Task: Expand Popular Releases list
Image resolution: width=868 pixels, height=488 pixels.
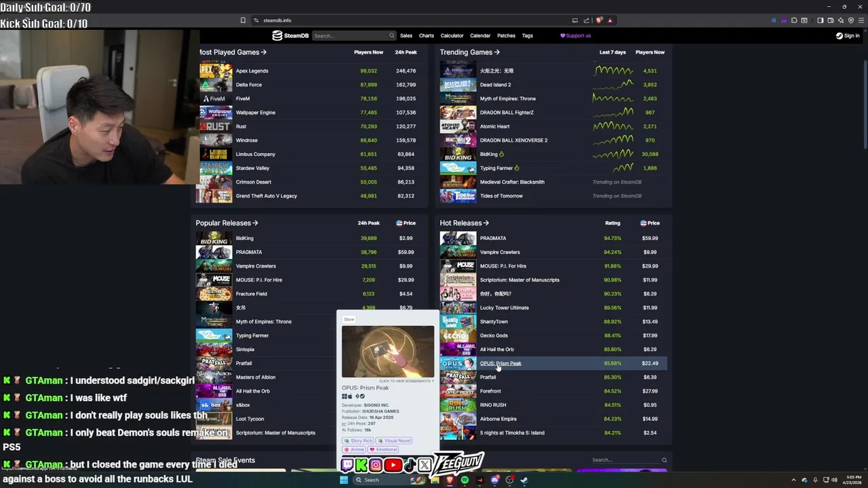Action: [x=226, y=223]
